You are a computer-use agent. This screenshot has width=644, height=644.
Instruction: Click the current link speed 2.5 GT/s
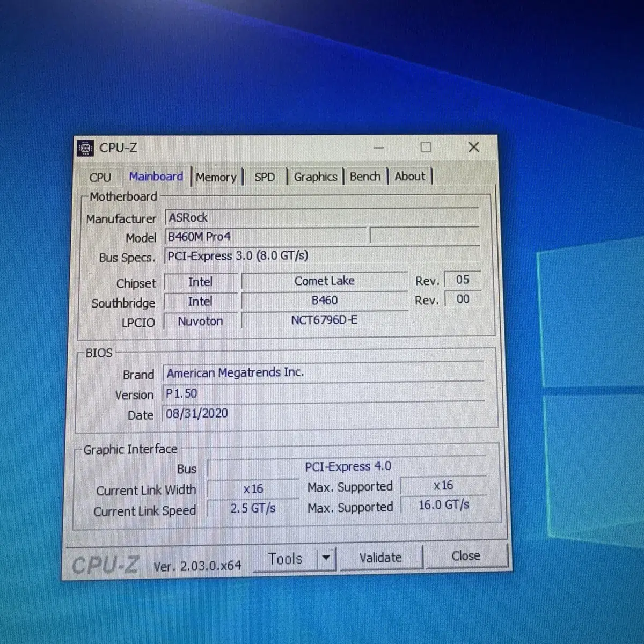(x=253, y=508)
